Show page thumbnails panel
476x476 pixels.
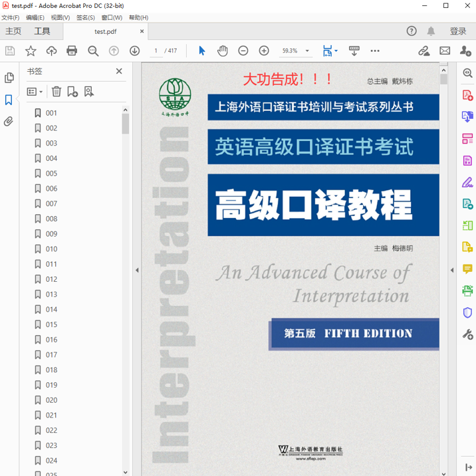[9, 78]
